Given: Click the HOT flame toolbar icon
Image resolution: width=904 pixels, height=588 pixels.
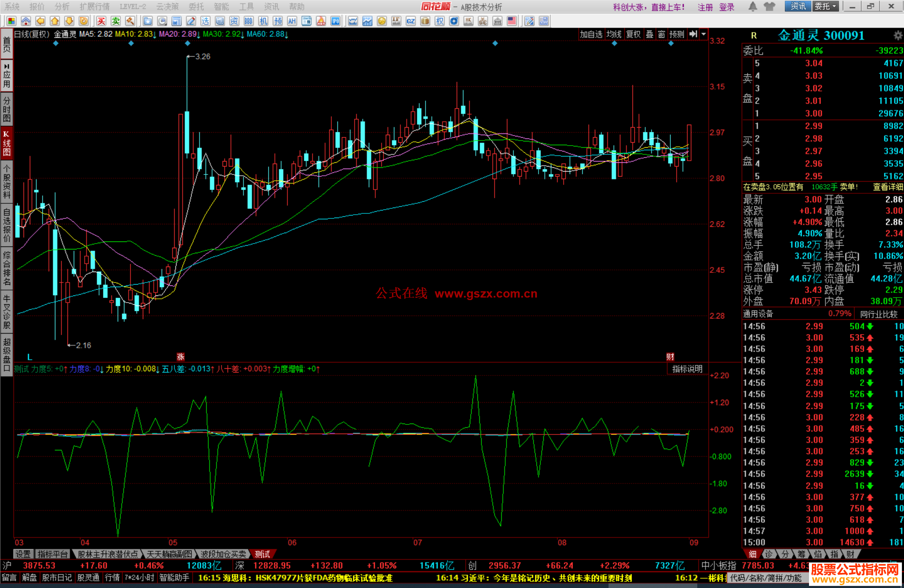Looking at the screenshot, I should coord(321,21).
